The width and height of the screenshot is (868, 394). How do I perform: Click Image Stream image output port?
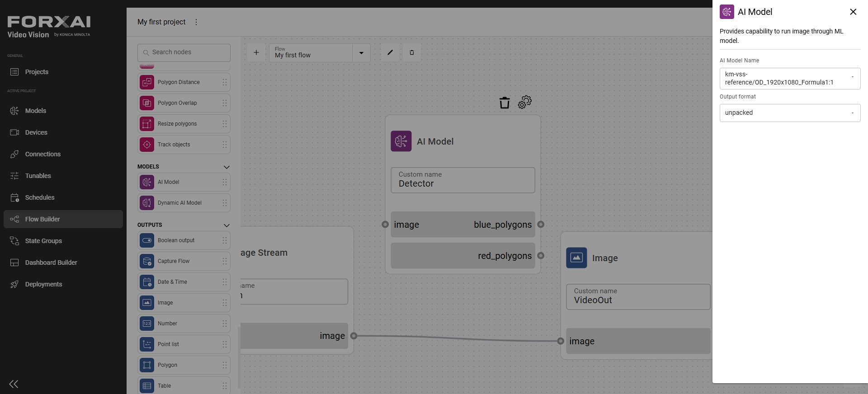[x=354, y=336]
